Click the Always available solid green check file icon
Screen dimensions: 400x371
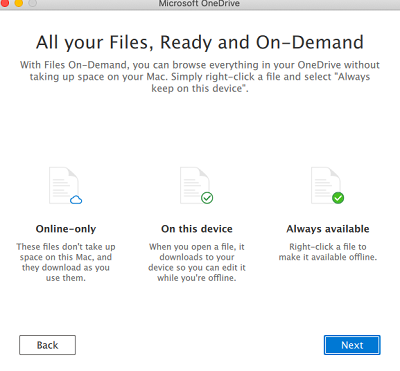[x=328, y=186]
